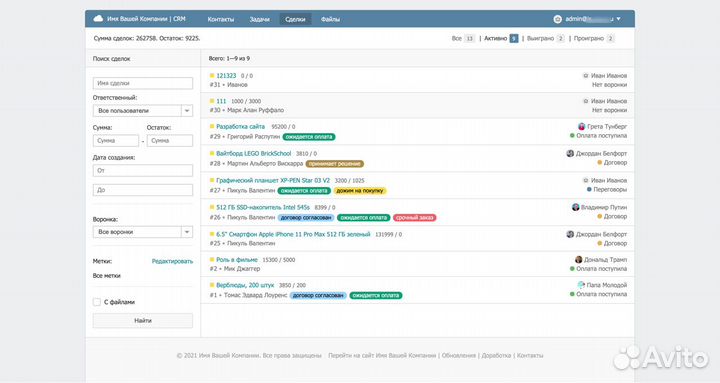The width and height of the screenshot is (720, 383).
Task: Click the До date input field
Action: click(x=143, y=190)
